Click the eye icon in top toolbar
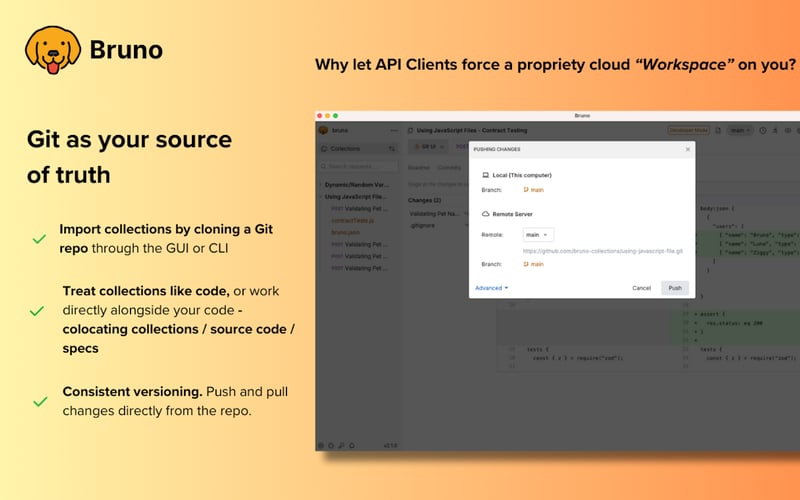Image resolution: width=800 pixels, height=500 pixels. tap(787, 131)
